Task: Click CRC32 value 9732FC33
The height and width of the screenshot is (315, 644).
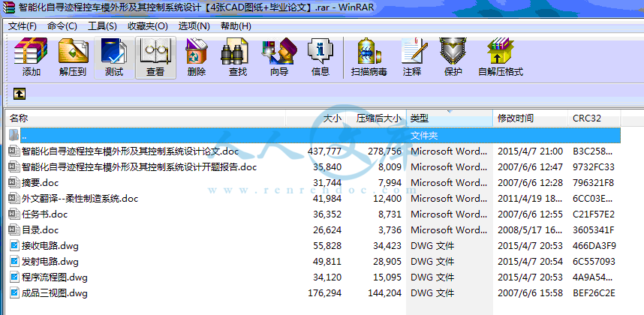Action: pos(594,167)
